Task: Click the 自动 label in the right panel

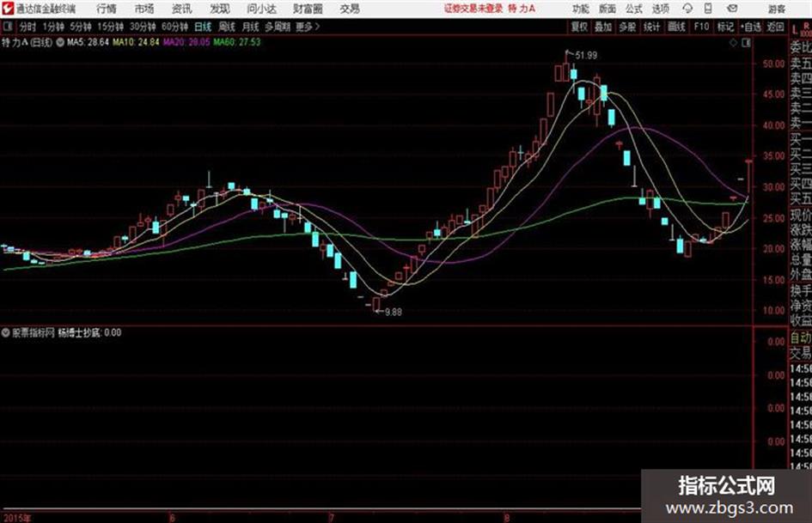Action: pos(801,338)
